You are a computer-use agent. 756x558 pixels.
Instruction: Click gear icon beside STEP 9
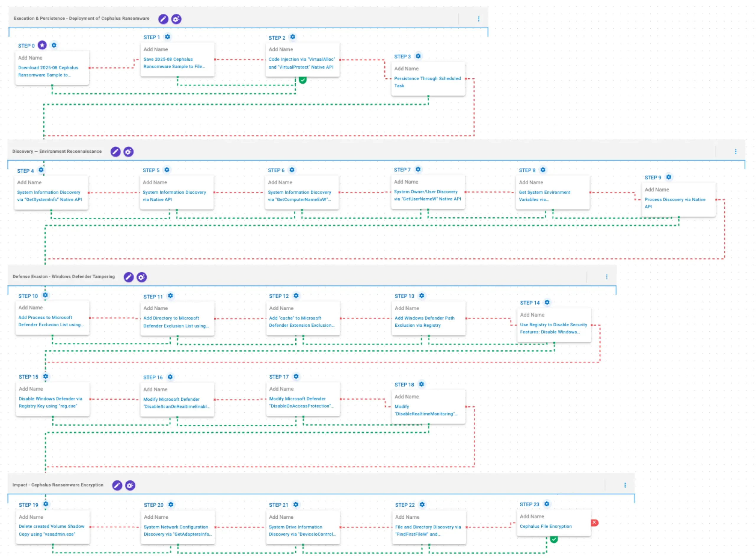point(669,177)
